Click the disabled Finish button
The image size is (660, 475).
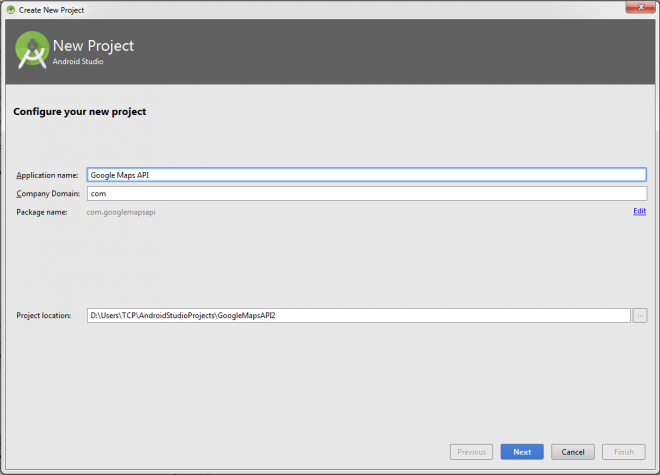point(624,452)
